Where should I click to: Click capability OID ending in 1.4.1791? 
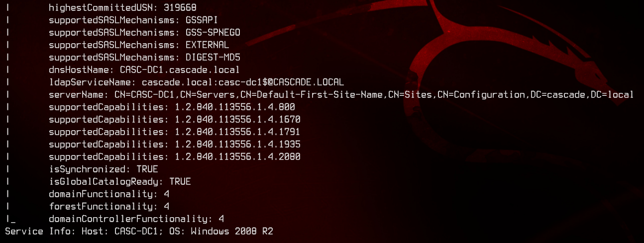[x=237, y=132]
